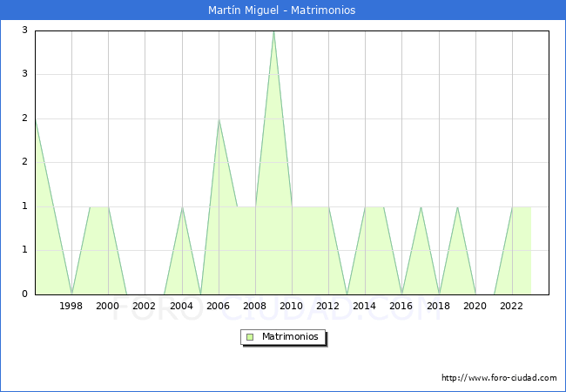Click the 2002 year label
Viewport: 566px width, 392px height.
point(145,306)
